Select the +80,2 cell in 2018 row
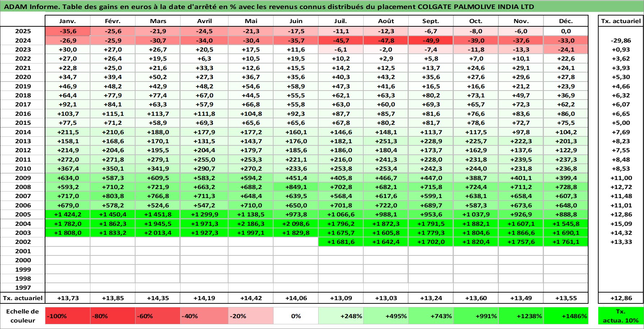Screen dimensions: 644x329 coord(431,95)
